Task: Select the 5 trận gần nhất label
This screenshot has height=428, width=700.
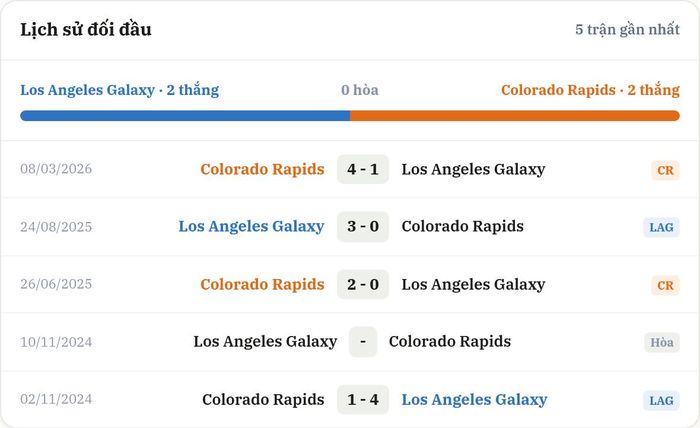Action: (627, 29)
